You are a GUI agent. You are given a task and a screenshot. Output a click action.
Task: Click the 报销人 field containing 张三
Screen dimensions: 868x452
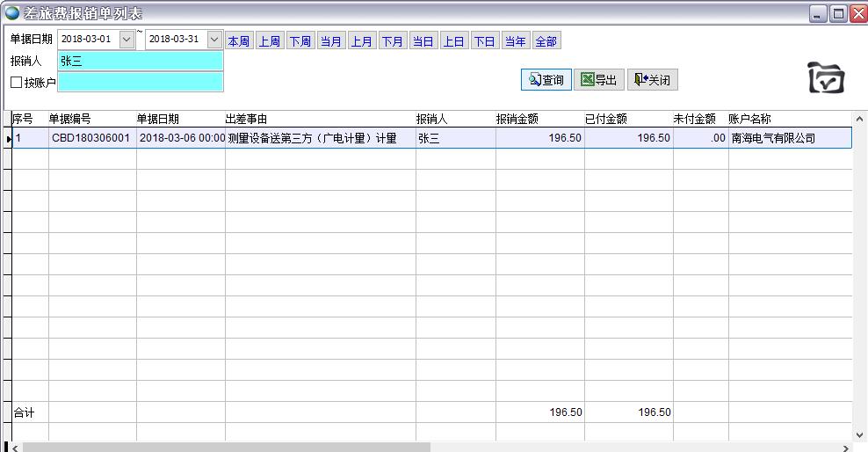(x=141, y=62)
